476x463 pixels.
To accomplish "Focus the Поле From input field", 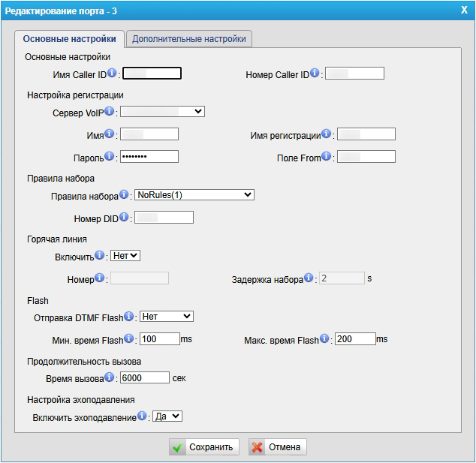I will [x=366, y=157].
